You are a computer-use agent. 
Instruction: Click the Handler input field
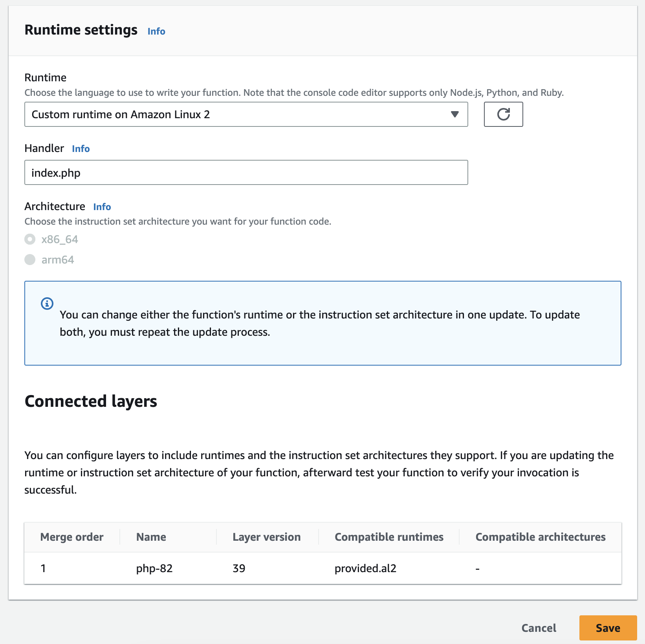click(246, 172)
